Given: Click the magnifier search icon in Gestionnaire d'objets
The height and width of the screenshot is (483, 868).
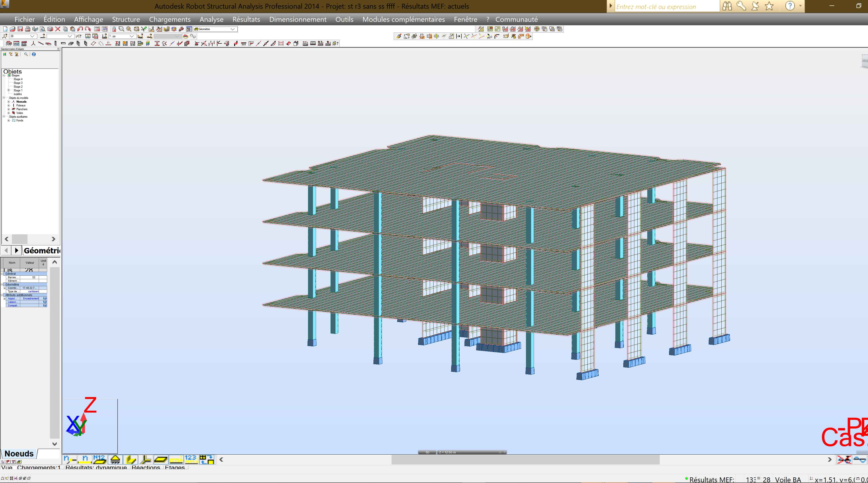Looking at the screenshot, I should point(26,54).
